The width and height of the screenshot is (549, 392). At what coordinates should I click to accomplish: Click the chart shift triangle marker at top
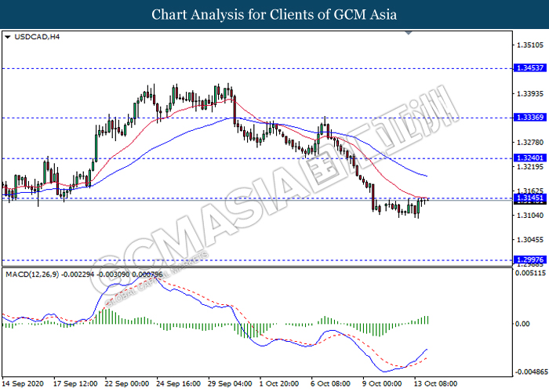[409, 33]
